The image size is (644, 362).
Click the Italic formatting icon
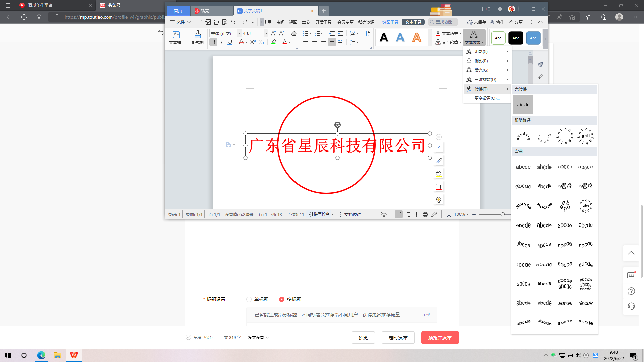[x=222, y=42]
